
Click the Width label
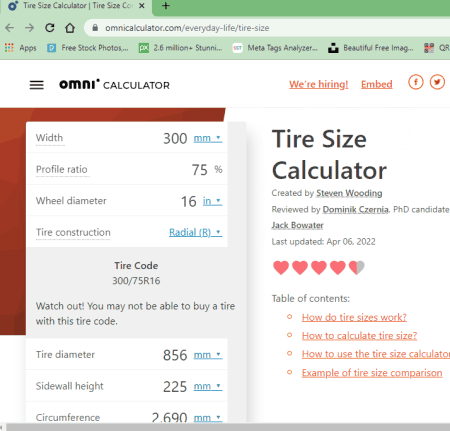(x=50, y=138)
